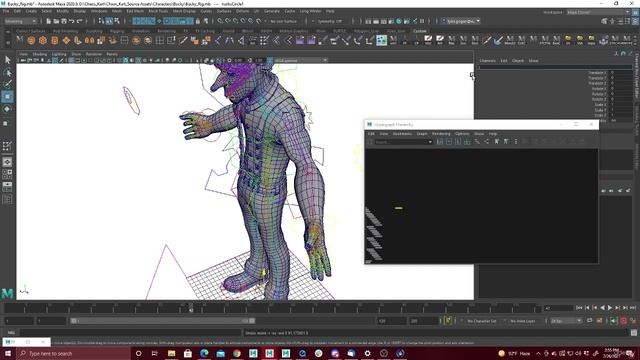Choose the Lasso Select tool in toolbox
Screen dimensions: 640x360
[x=7, y=72]
